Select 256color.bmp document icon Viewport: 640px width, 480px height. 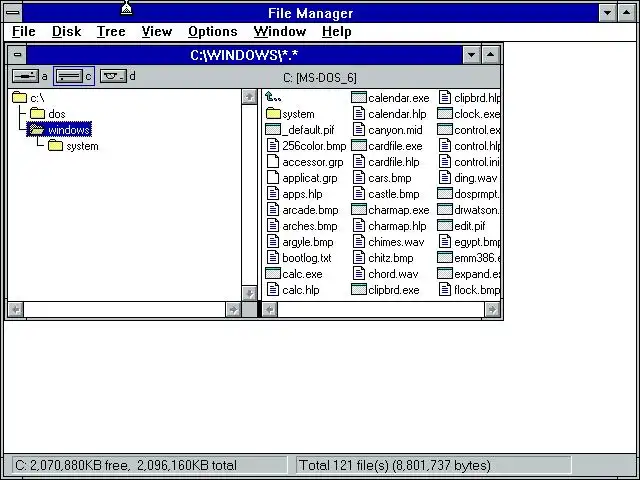pyautogui.click(x=273, y=146)
